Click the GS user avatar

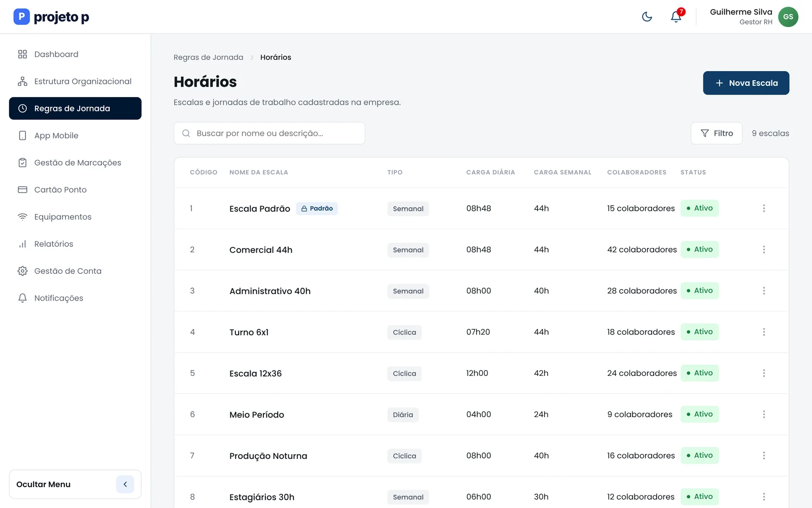(788, 17)
